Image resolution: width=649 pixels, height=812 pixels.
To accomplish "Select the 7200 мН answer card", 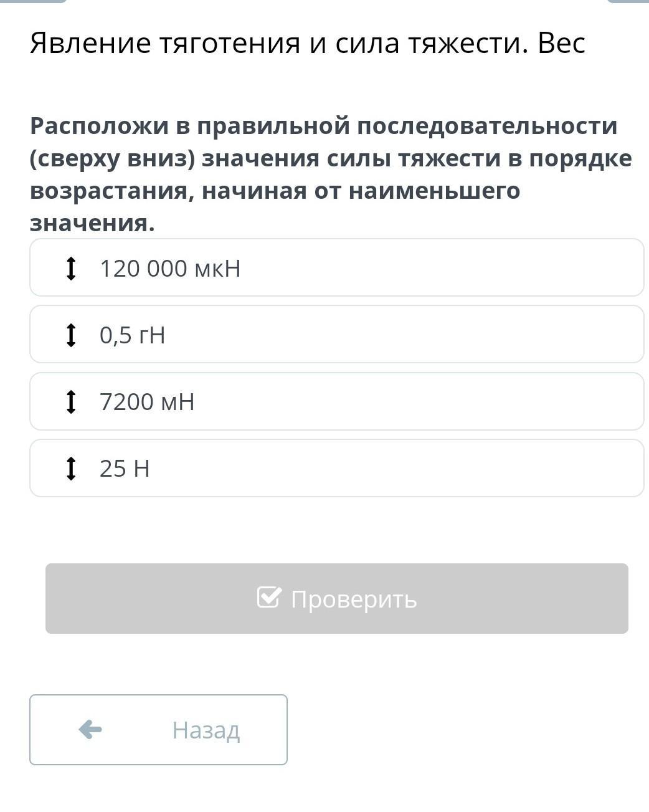I will pos(337,401).
